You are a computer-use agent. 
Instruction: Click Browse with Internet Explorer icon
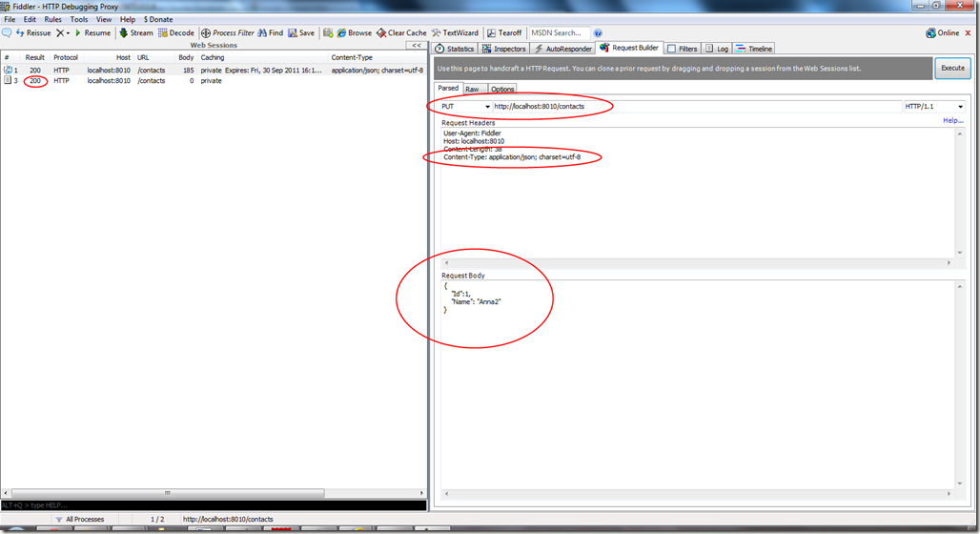355,32
